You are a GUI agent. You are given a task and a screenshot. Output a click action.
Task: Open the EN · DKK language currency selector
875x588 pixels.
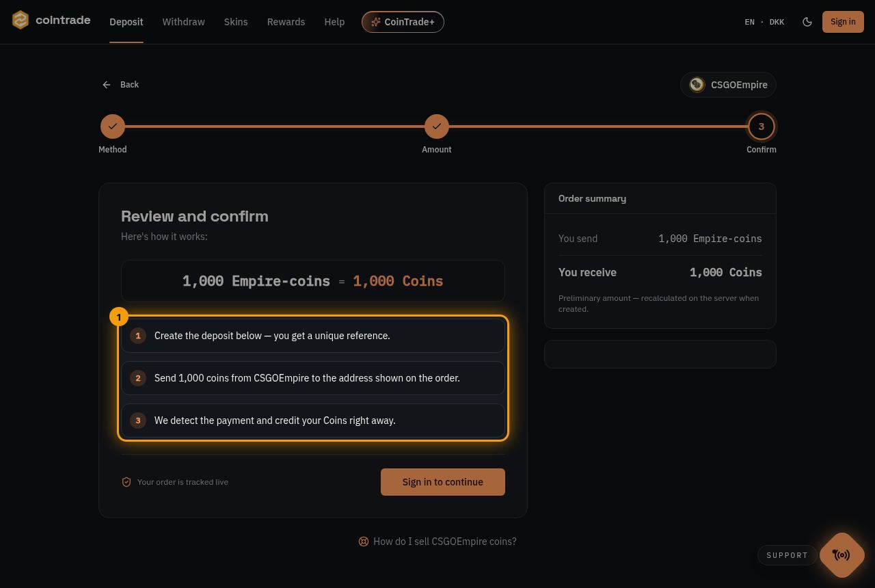(764, 22)
